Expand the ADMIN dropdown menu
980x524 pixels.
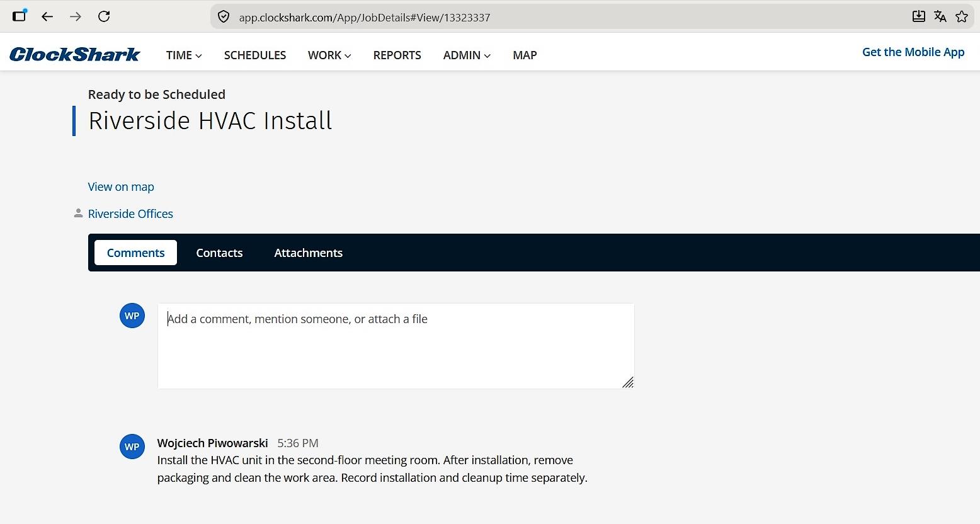[467, 55]
